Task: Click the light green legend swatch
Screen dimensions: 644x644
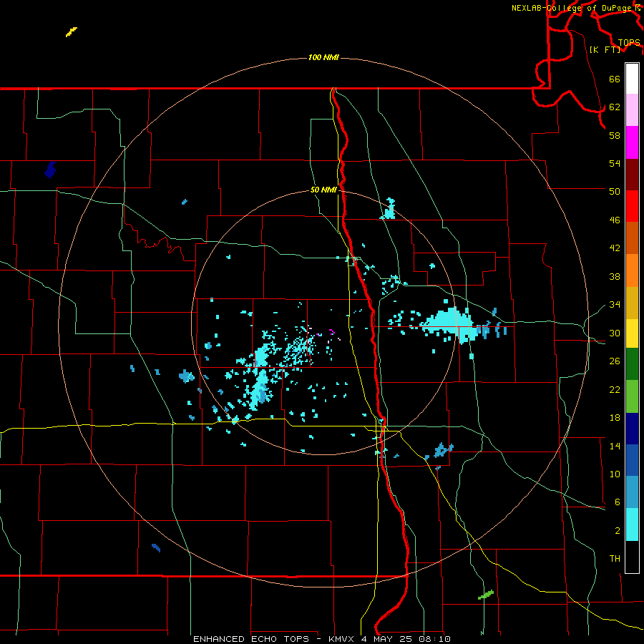Action: pos(632,396)
